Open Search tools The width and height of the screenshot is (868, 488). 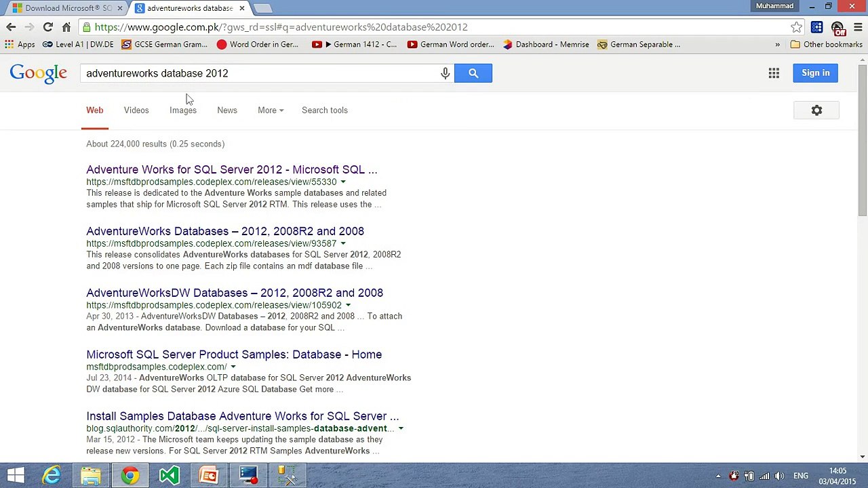click(325, 110)
